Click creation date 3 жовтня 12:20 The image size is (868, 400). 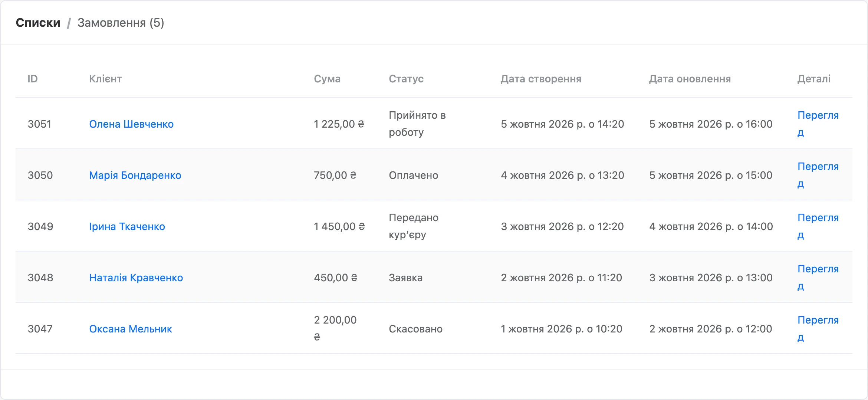coord(562,226)
